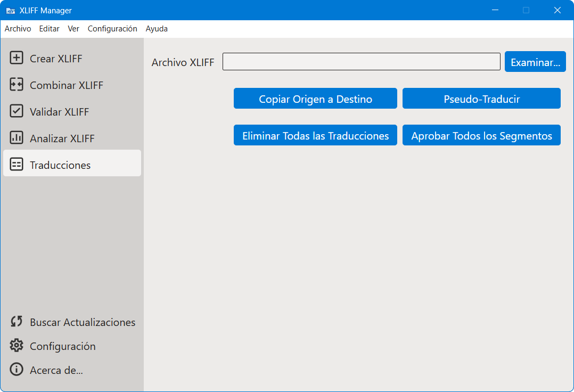The image size is (574, 392).
Task: Open the Editar menu
Action: (x=49, y=29)
